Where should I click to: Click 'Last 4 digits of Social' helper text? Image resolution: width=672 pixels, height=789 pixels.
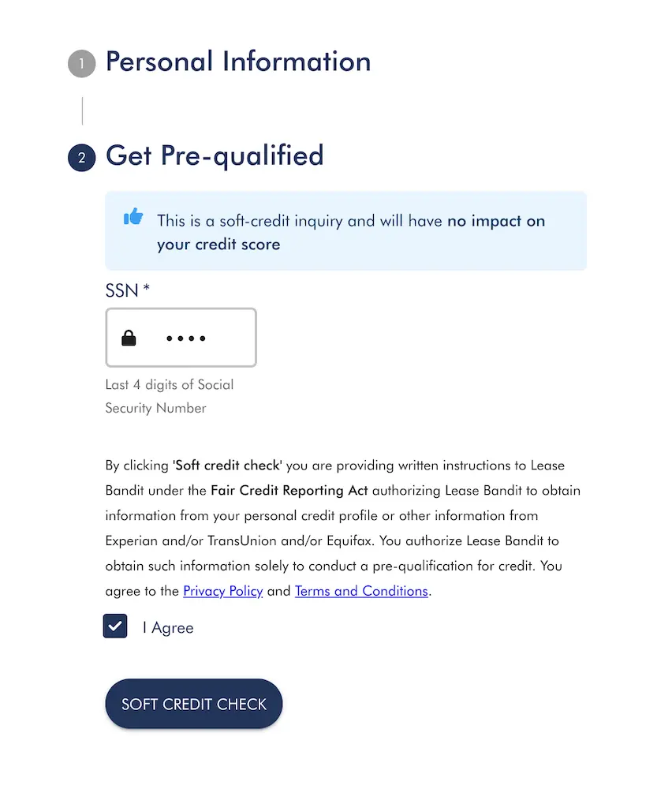(x=170, y=385)
